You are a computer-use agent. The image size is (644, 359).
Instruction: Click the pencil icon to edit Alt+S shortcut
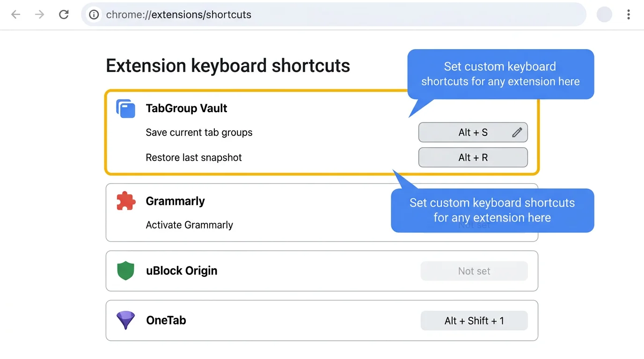click(x=517, y=132)
